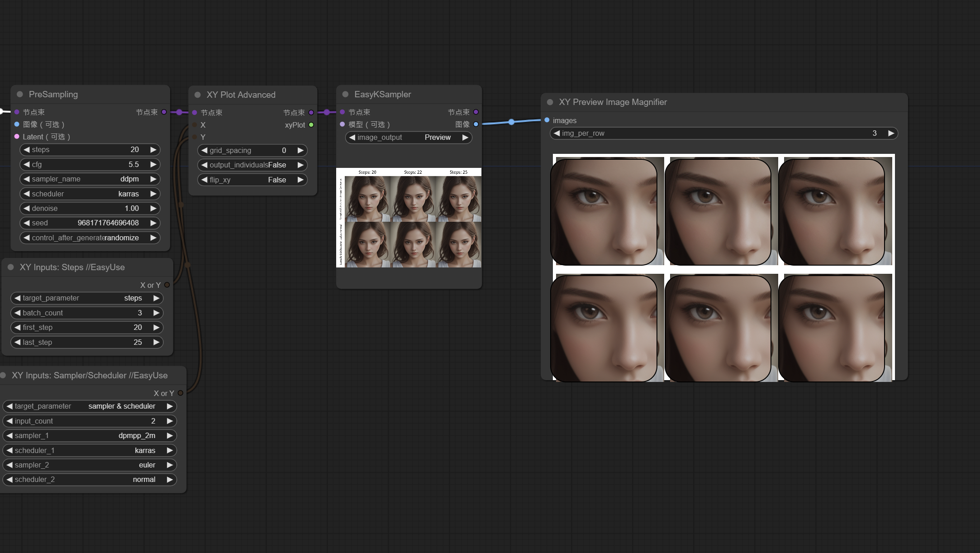
Task: Click the X or Y output of Steps node
Action: pyautogui.click(x=167, y=285)
